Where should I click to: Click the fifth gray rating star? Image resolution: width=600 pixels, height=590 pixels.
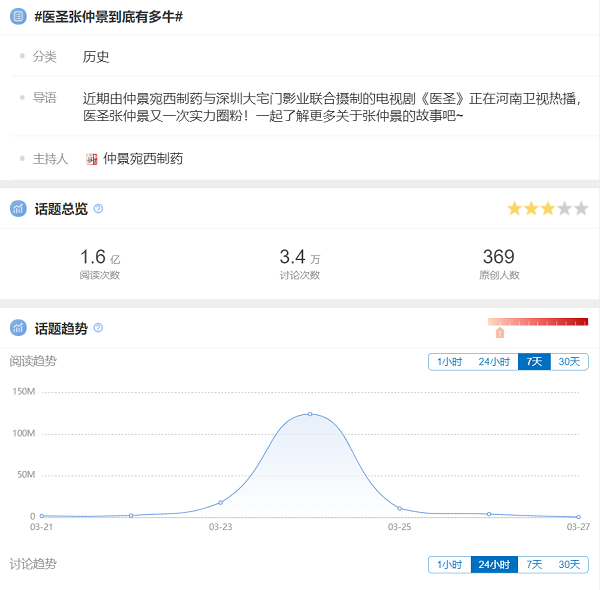tap(581, 209)
